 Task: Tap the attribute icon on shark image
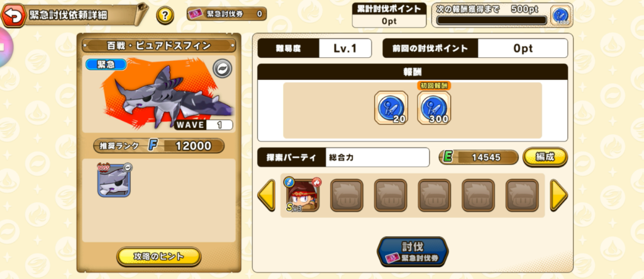222,69
